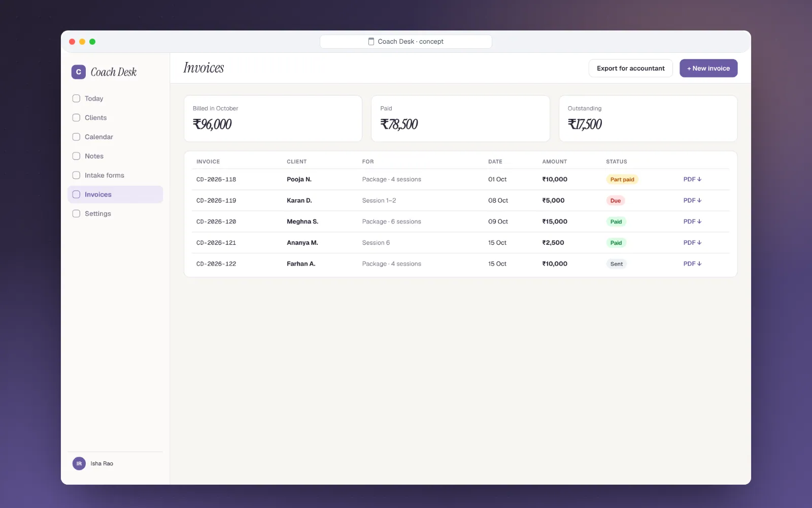This screenshot has width=812, height=508.
Task: Click the 08 Oct date cell
Action: (x=498, y=201)
